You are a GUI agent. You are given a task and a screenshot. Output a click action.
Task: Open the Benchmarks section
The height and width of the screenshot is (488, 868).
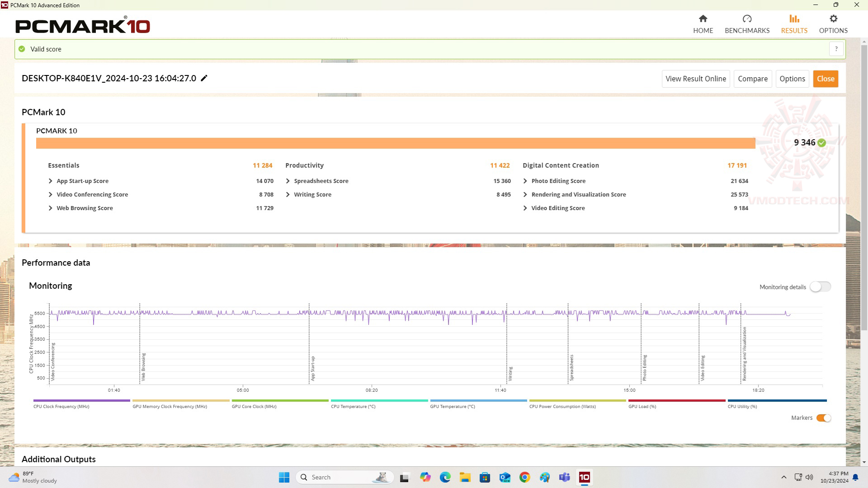click(747, 24)
